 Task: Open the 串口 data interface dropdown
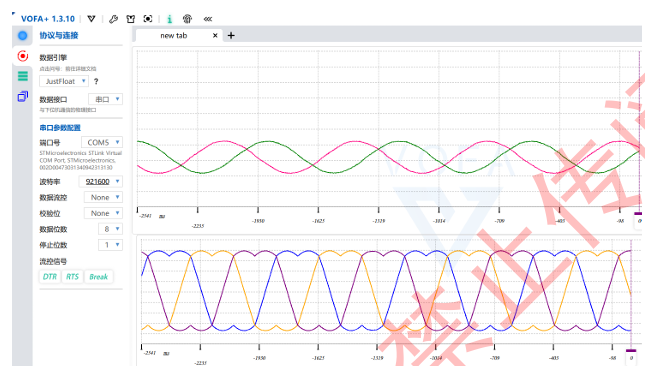tap(105, 99)
